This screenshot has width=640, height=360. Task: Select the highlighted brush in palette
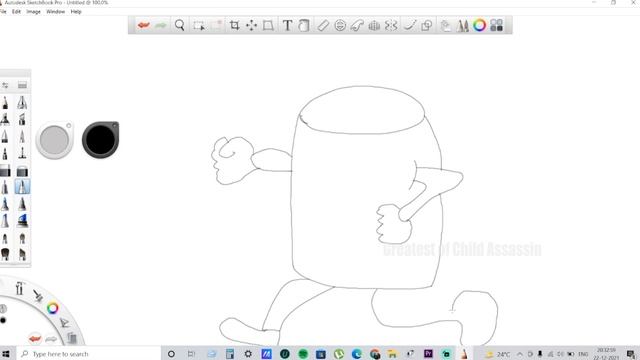pyautogui.click(x=22, y=187)
